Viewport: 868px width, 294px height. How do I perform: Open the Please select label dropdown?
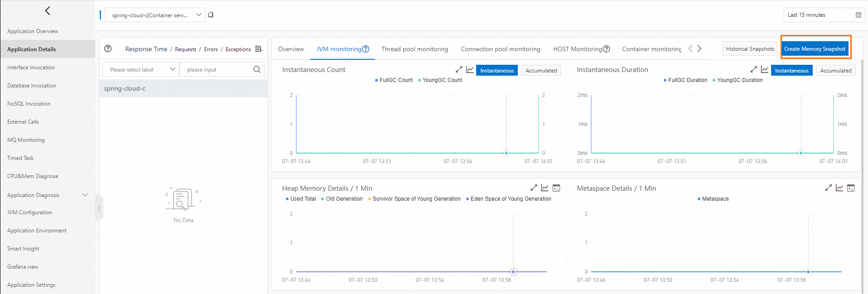tap(141, 69)
